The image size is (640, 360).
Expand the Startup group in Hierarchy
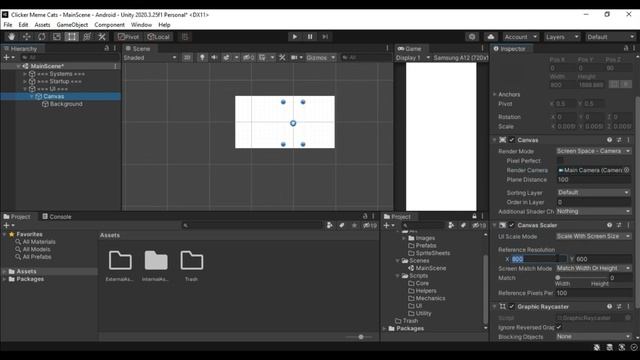[x=25, y=82]
